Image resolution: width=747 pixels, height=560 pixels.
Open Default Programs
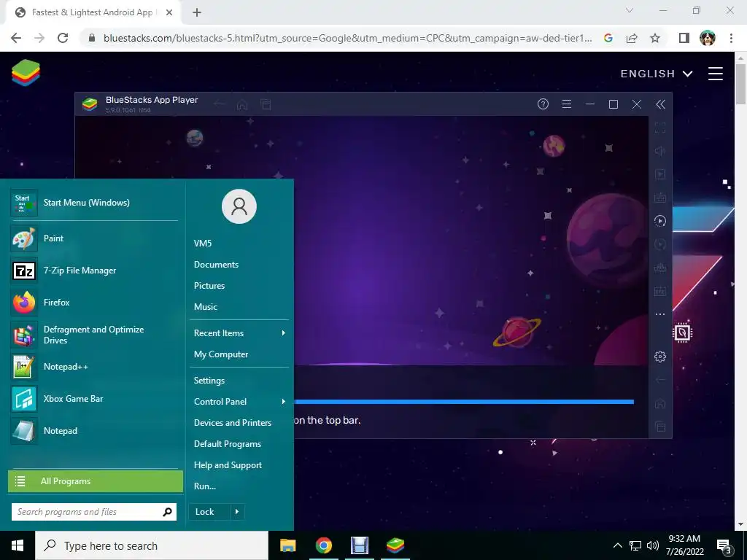click(228, 444)
